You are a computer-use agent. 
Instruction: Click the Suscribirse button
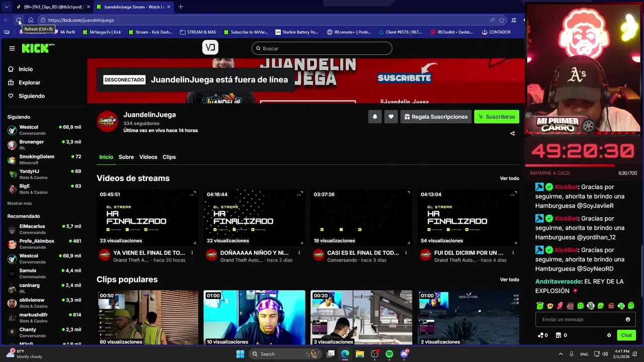pyautogui.click(x=497, y=117)
